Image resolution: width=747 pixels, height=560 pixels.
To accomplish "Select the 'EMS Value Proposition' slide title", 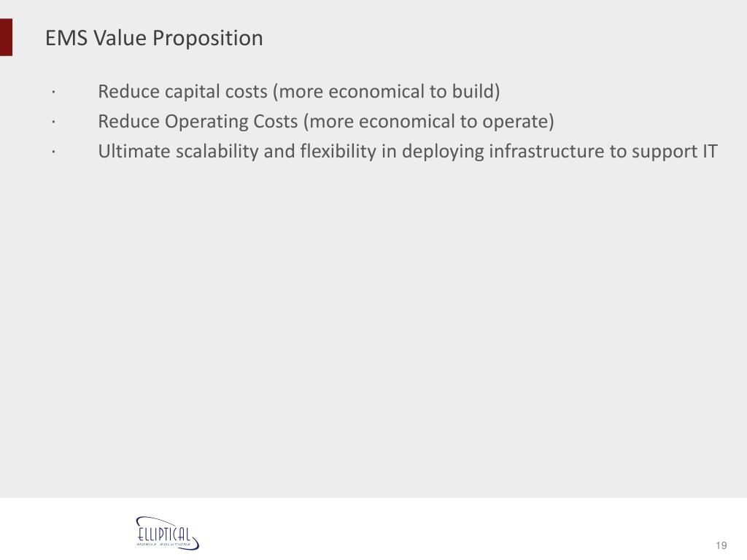I will pos(154,38).
